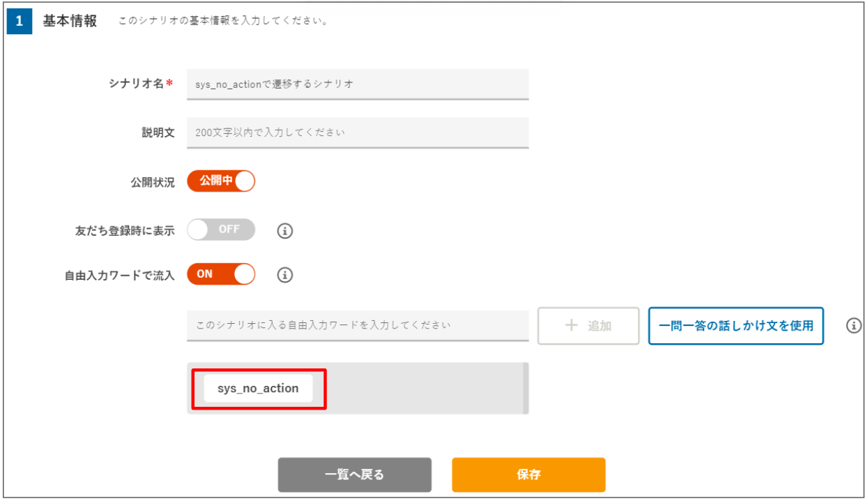
Task: Click the 保存 button
Action: coord(528,475)
